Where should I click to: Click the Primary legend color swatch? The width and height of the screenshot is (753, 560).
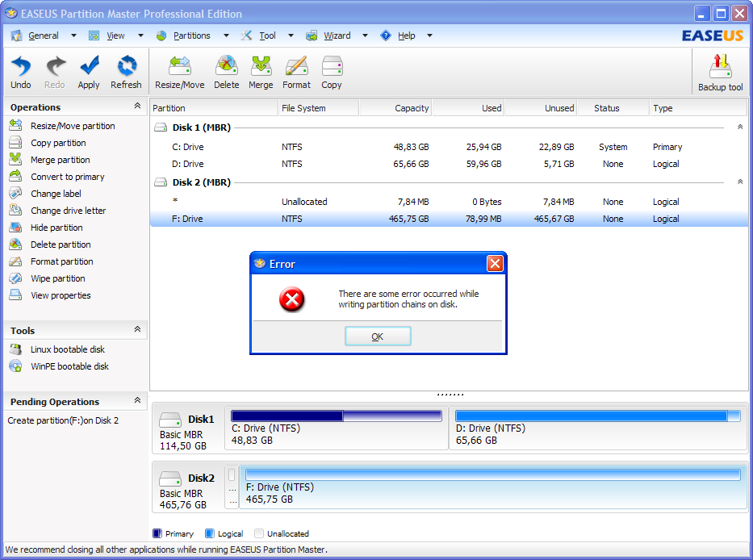click(157, 533)
